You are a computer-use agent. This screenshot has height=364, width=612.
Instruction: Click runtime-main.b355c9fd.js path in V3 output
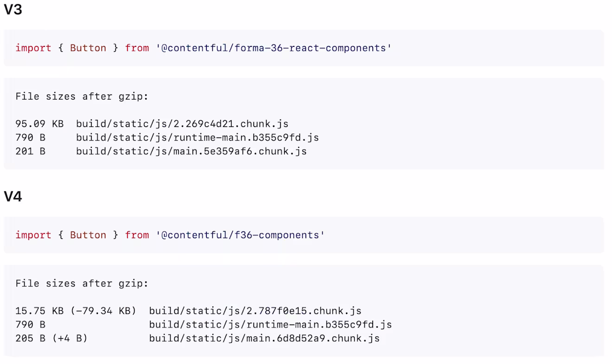click(198, 138)
